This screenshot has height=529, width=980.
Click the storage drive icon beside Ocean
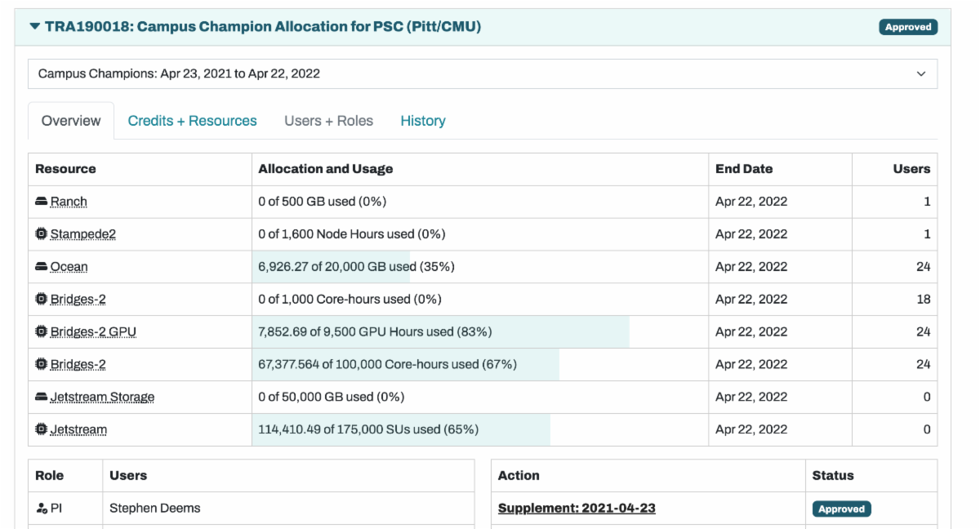[42, 267]
